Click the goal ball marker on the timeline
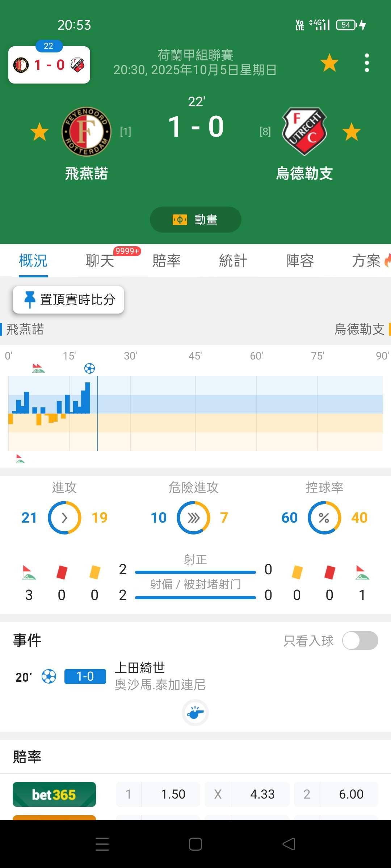391x868 pixels. pyautogui.click(x=89, y=369)
